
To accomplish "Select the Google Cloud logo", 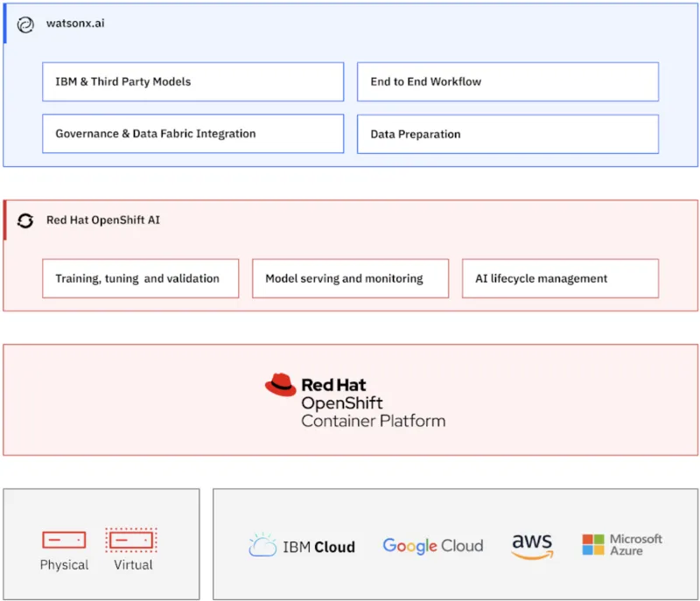I will 432,545.
